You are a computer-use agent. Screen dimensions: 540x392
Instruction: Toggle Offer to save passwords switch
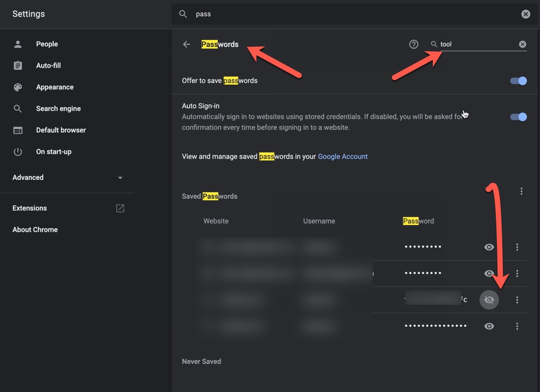tap(518, 81)
